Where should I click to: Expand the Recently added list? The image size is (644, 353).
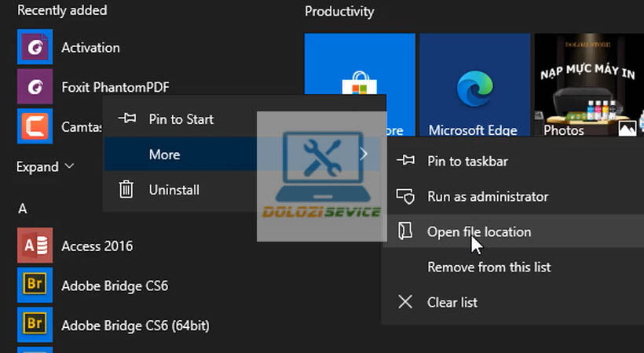click(46, 166)
